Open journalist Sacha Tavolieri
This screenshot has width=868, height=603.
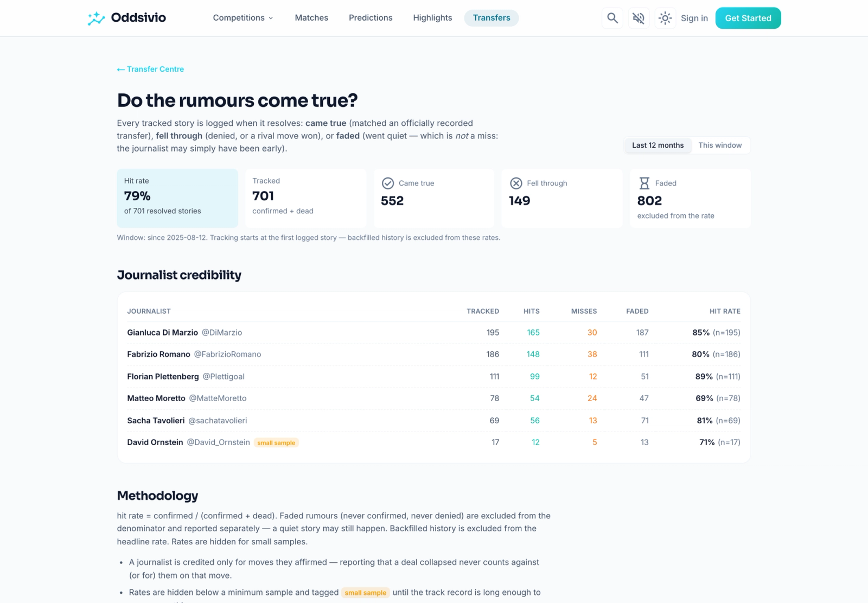[156, 421]
